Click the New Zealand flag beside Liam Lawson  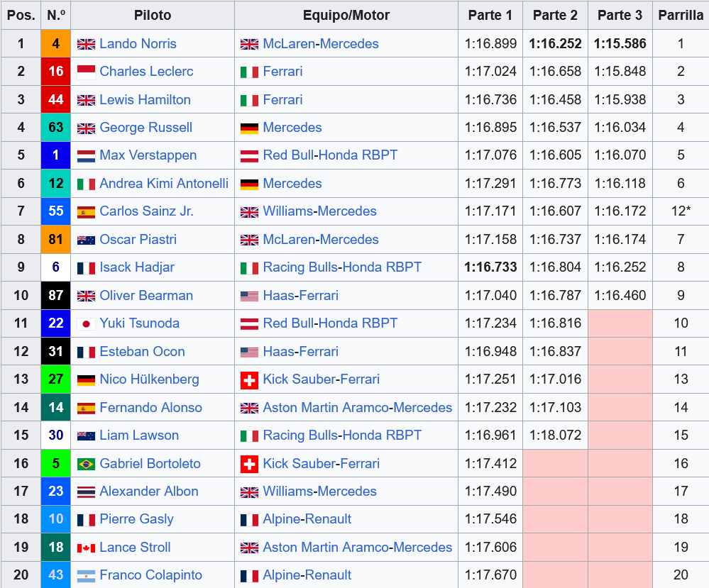[x=86, y=436]
